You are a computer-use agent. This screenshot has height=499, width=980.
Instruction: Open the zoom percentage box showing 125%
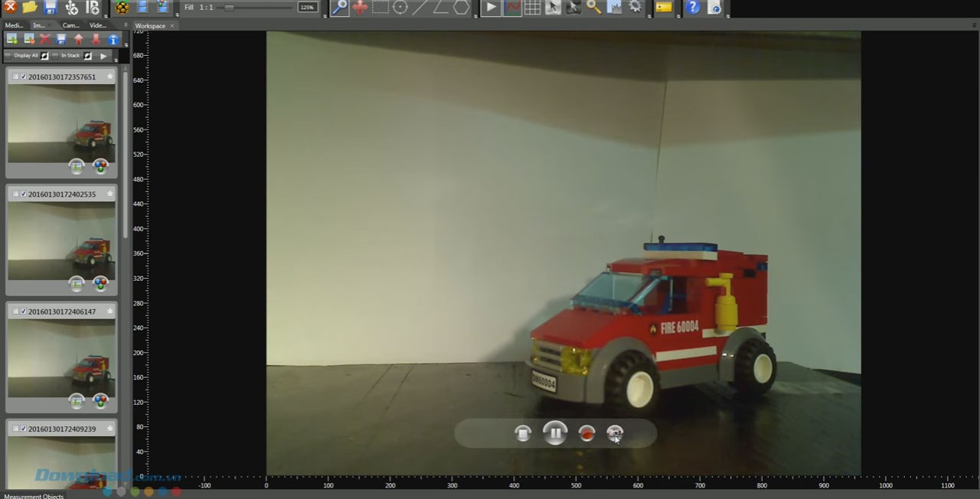pos(307,7)
